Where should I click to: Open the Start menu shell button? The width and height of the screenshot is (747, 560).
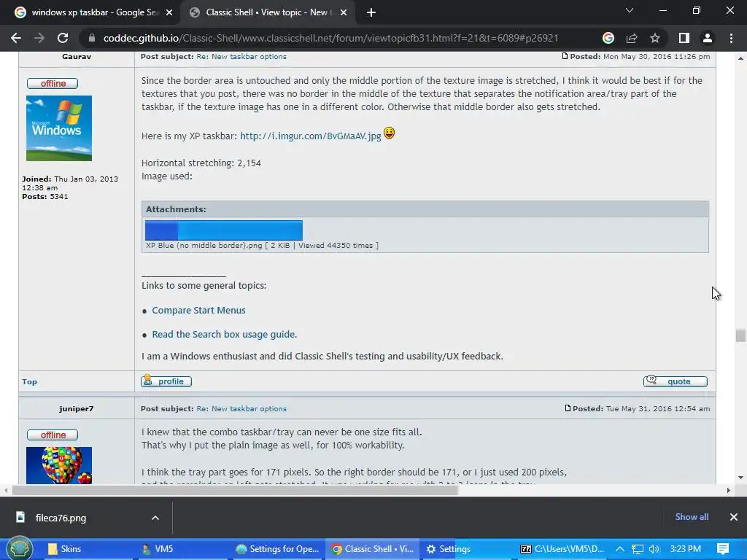tap(19, 549)
